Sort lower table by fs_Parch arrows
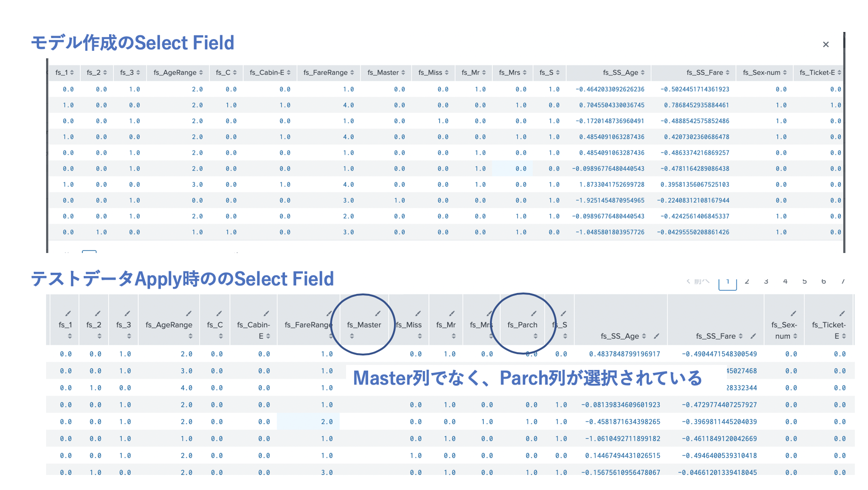The image size is (868, 490). coord(536,336)
